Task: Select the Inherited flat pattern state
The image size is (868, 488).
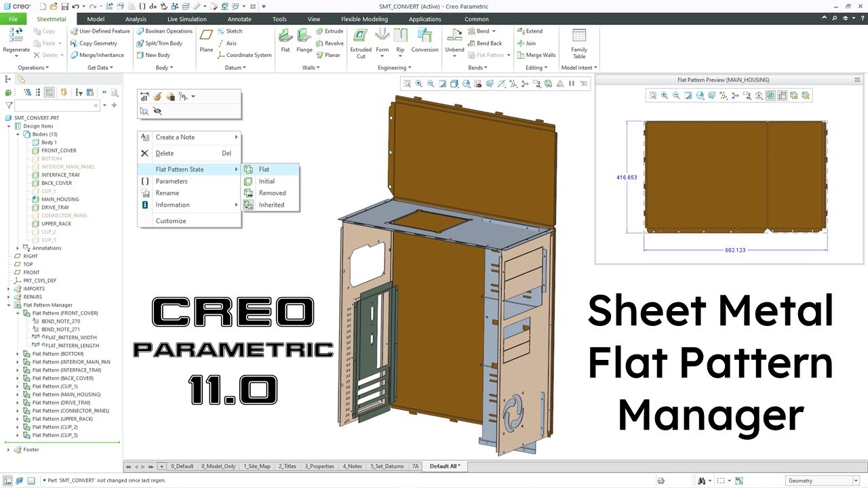Action: pyautogui.click(x=271, y=205)
